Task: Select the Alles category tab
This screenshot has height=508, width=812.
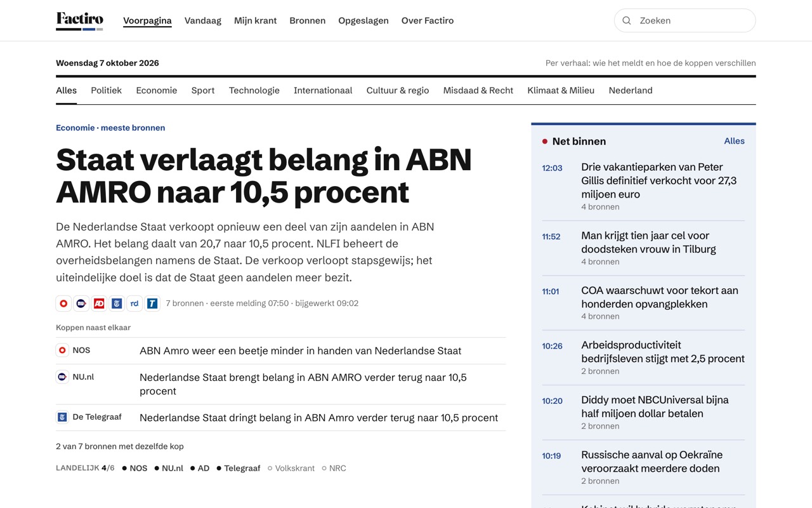Action: [66, 90]
